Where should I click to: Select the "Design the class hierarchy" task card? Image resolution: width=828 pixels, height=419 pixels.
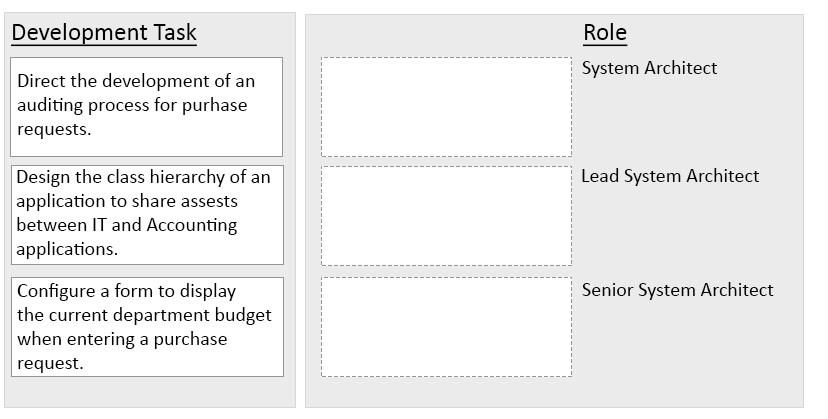[x=147, y=214]
